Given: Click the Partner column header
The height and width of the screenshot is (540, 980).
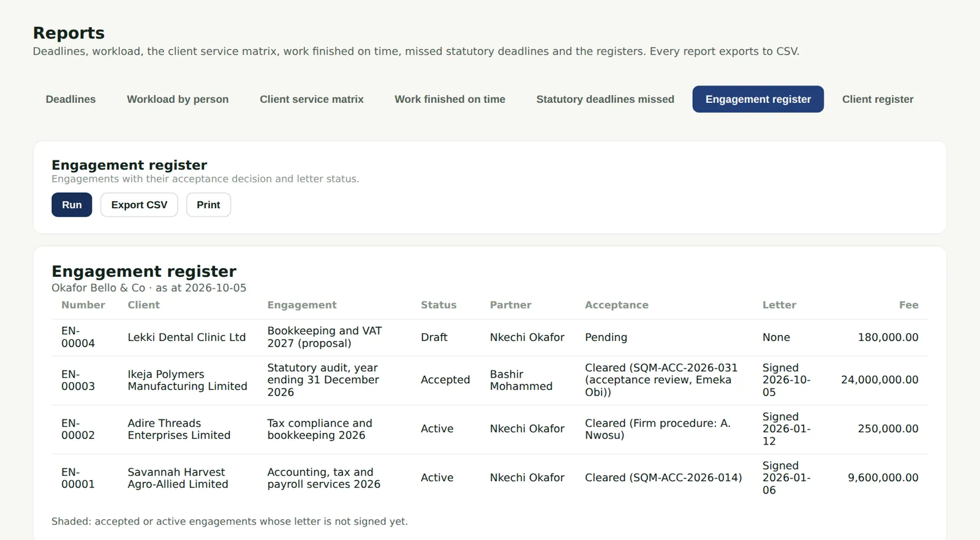Looking at the screenshot, I should click(511, 305).
